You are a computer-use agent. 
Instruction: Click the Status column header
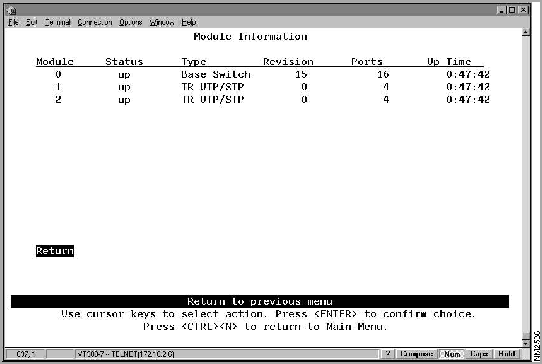click(x=124, y=62)
